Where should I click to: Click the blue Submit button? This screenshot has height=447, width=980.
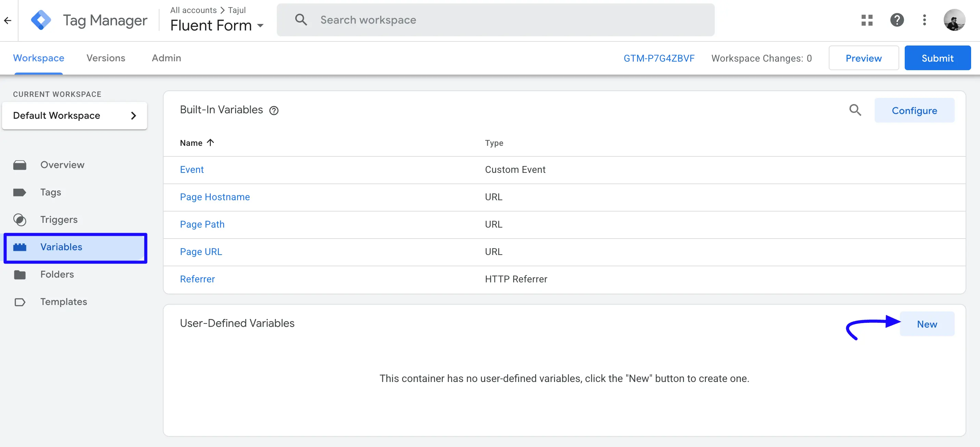937,58
